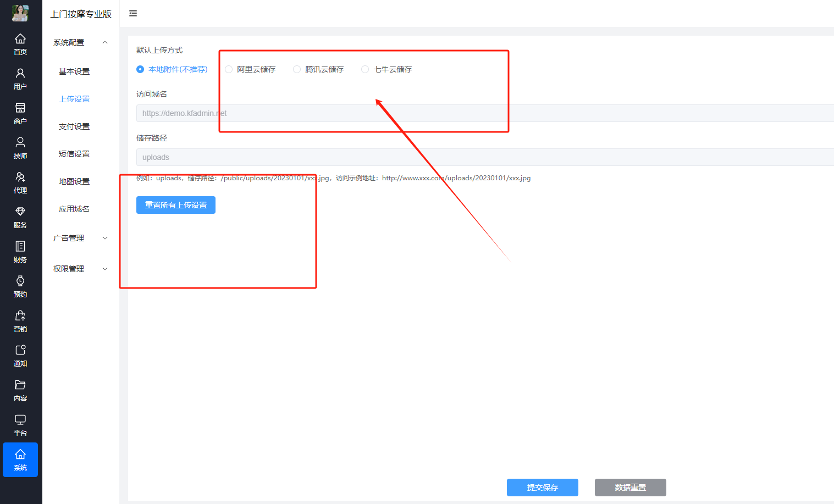The width and height of the screenshot is (834, 504).
Task: Expand the 权限管理 menu group
Action: [81, 269]
